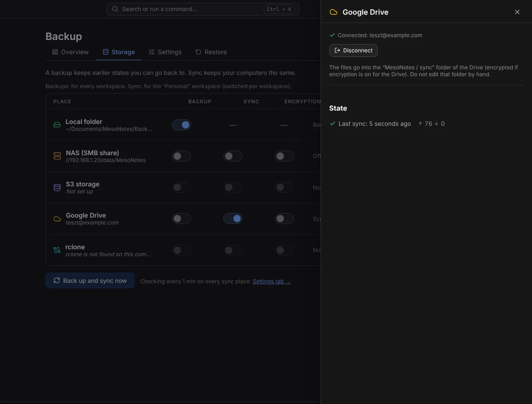The width and height of the screenshot is (532, 404).
Task: Click the Restore tab history icon
Action: pos(198,52)
